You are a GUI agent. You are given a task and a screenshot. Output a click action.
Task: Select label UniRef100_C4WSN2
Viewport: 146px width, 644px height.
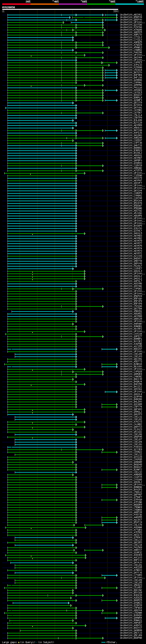[x=131, y=376]
